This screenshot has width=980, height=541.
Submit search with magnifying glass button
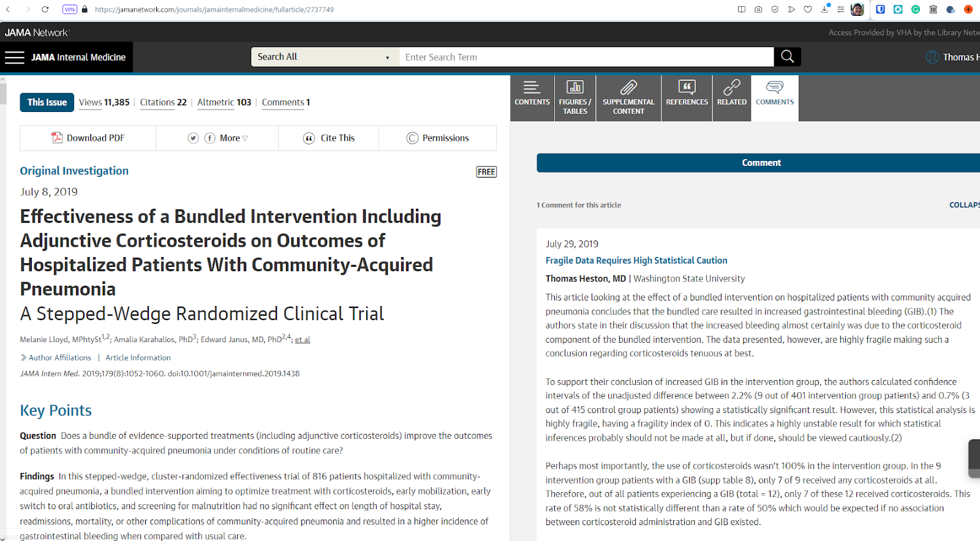(788, 57)
